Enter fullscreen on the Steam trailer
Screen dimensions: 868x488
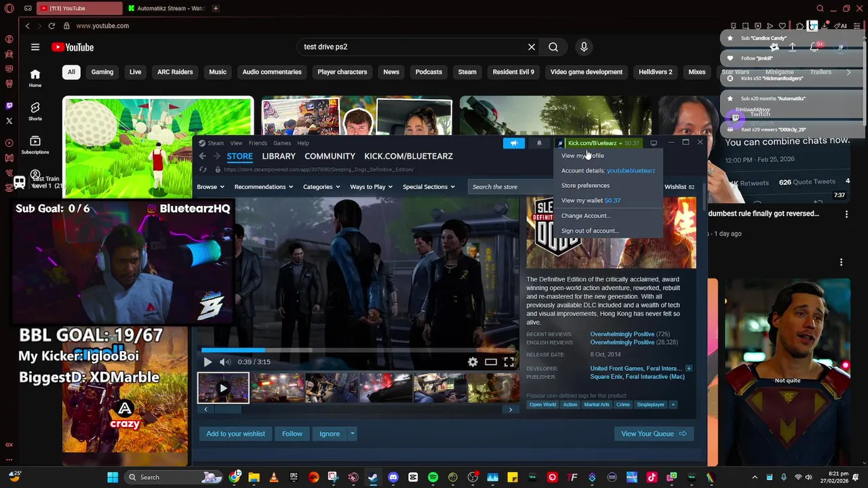(x=509, y=362)
